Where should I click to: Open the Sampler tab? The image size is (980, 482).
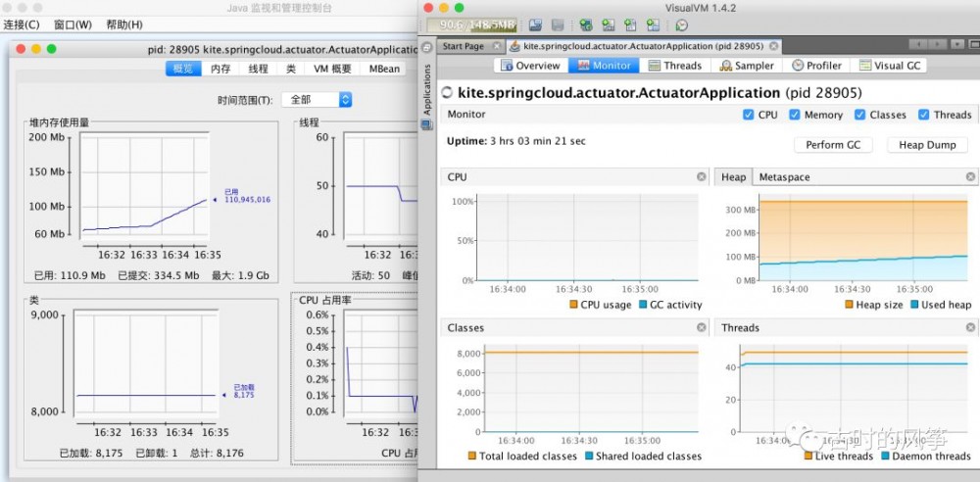point(747,66)
